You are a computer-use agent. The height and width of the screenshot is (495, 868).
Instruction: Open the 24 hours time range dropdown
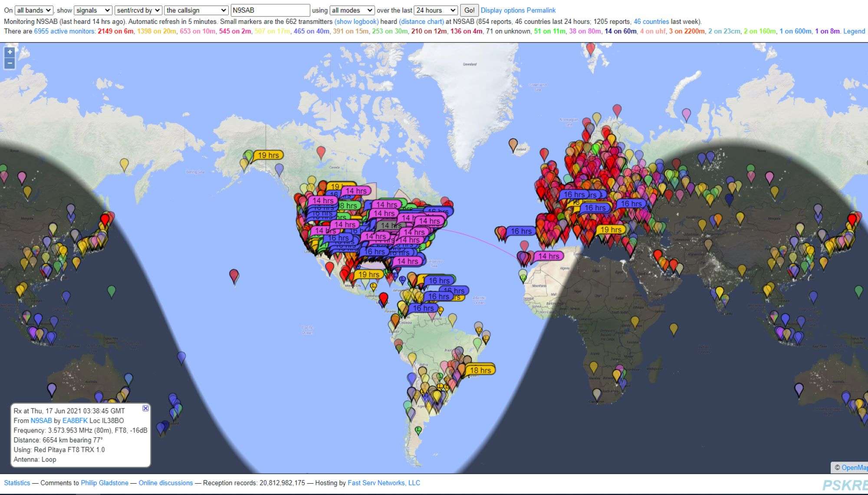pos(436,10)
